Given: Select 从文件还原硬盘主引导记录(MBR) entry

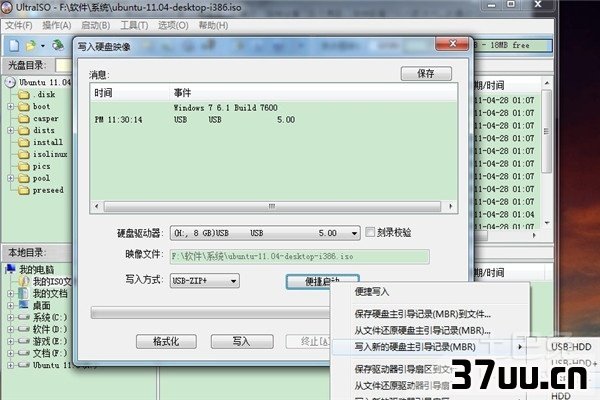Looking at the screenshot, I should [422, 330].
